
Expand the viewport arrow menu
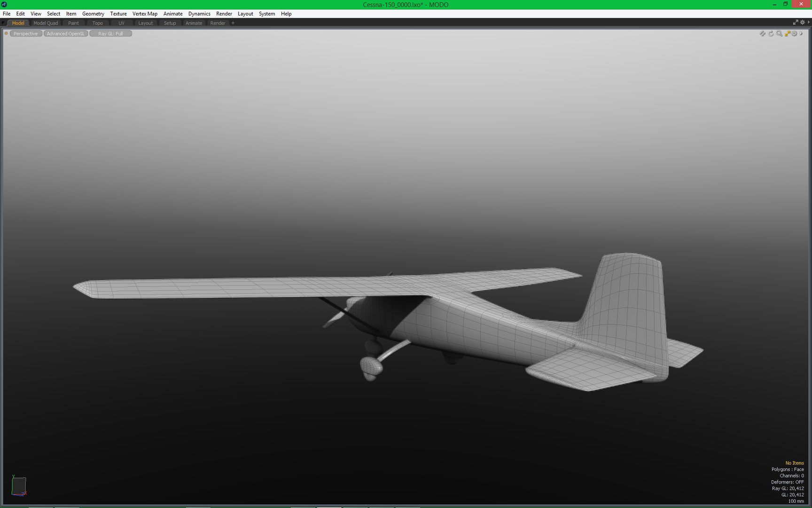coord(801,33)
